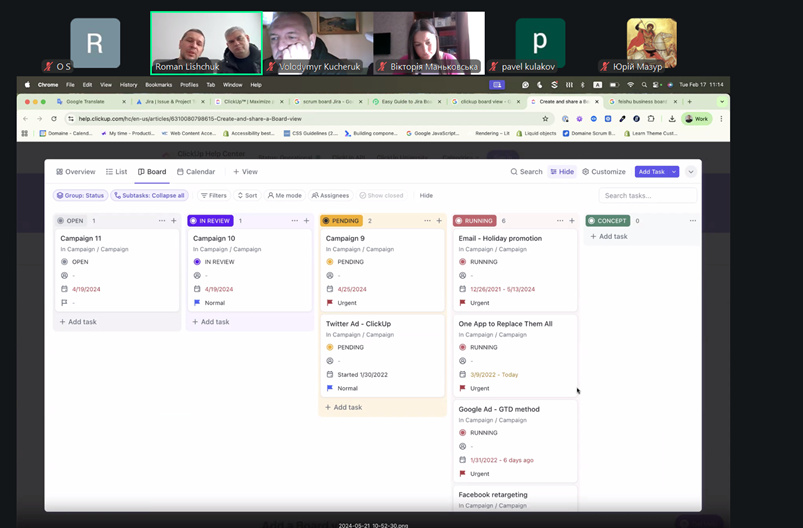Viewport: 803px width, 528px height.
Task: Open the three-dot menu of IN REVIEW column
Action: (x=294, y=221)
